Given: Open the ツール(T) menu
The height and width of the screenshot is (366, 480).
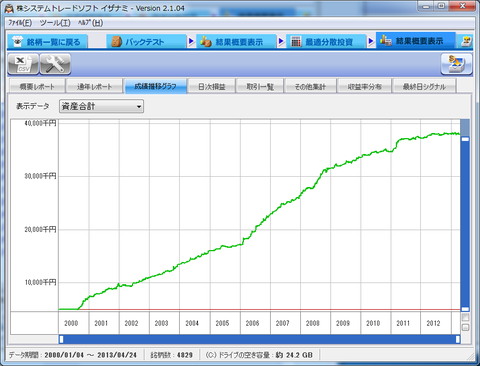Looking at the screenshot, I should pos(55,23).
